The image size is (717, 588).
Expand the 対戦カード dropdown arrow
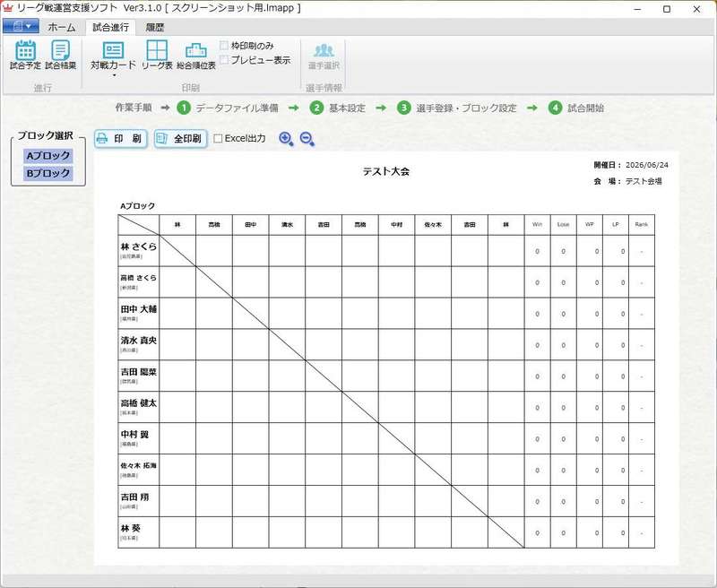pyautogui.click(x=114, y=75)
